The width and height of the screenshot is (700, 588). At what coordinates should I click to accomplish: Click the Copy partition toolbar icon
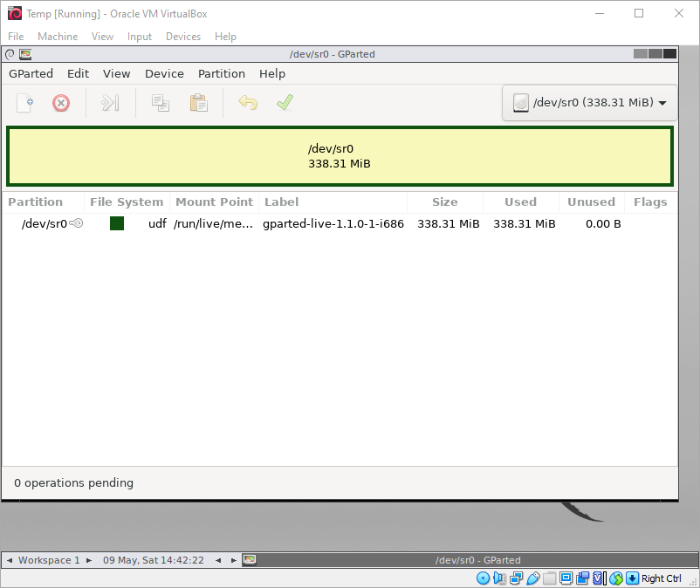pos(161,103)
